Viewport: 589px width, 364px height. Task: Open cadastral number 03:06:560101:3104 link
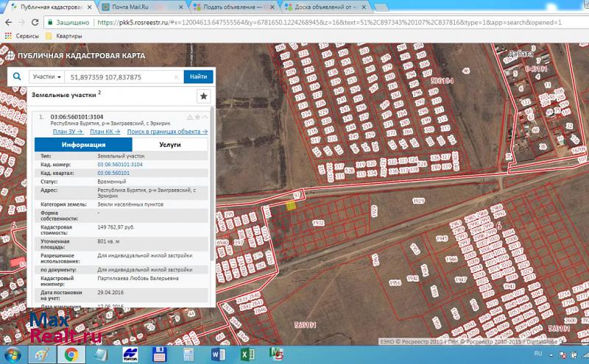(x=120, y=165)
